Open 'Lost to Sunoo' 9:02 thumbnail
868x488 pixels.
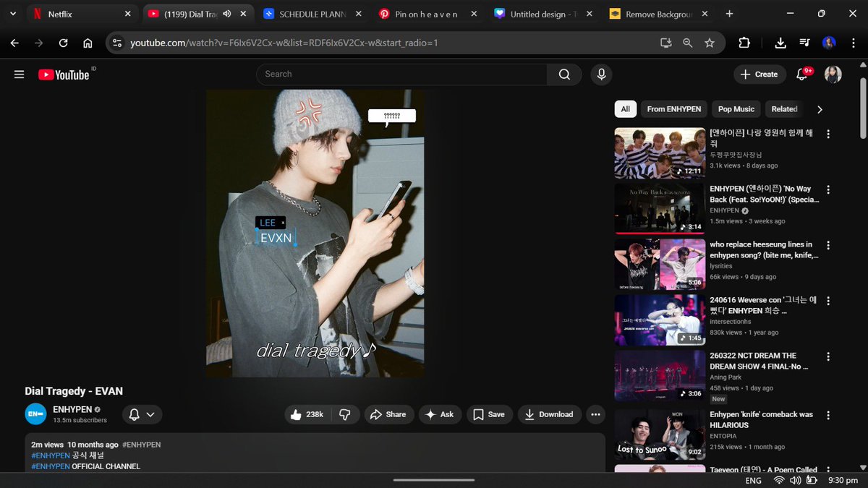pos(660,435)
